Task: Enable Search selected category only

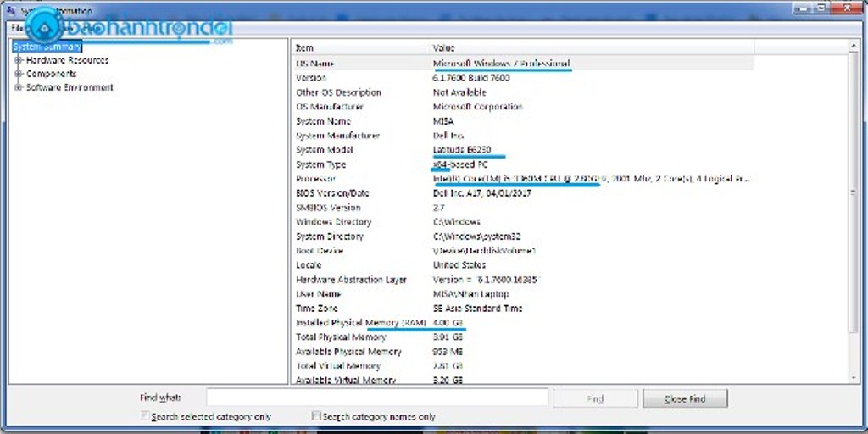Action: click(x=145, y=415)
